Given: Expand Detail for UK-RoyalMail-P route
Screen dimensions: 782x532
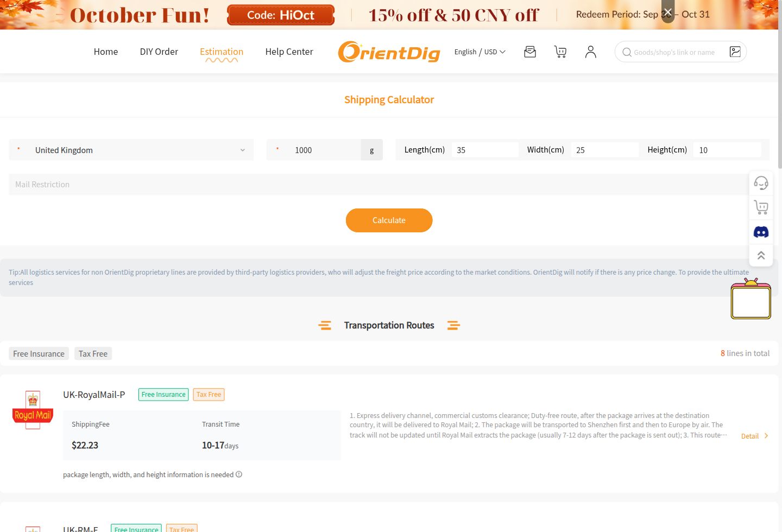Looking at the screenshot, I should [755, 436].
